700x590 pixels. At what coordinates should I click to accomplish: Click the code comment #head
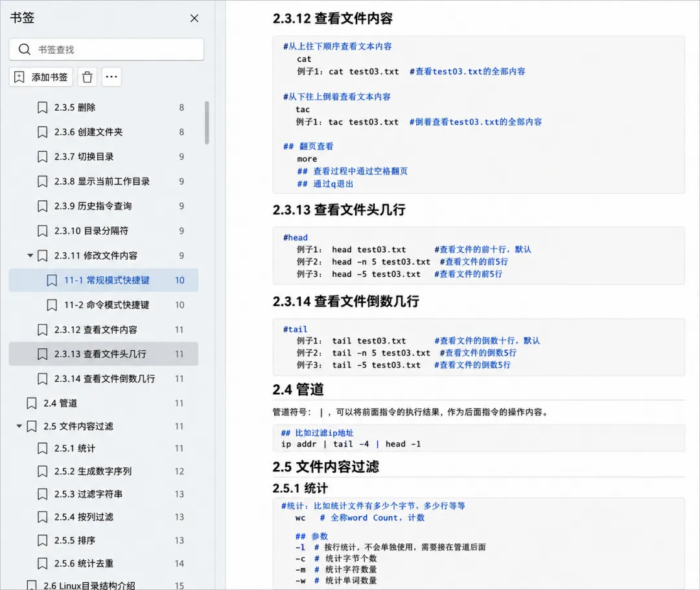(x=296, y=237)
